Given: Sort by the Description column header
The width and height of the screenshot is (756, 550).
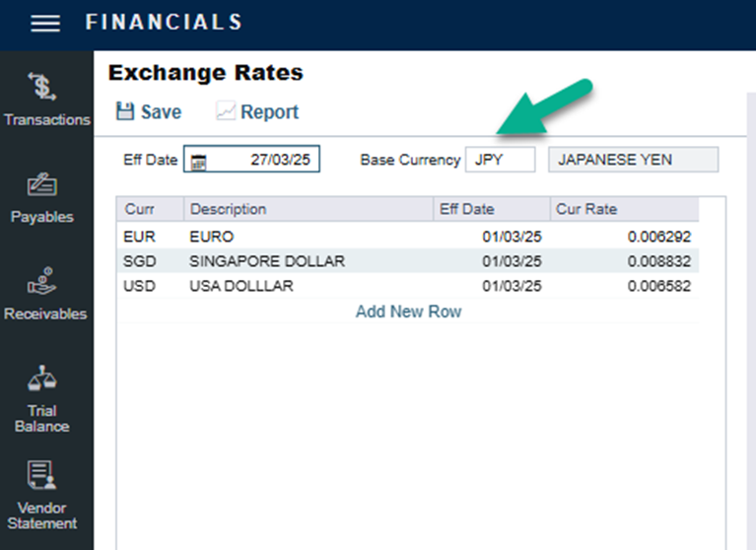Looking at the screenshot, I should coord(308,209).
